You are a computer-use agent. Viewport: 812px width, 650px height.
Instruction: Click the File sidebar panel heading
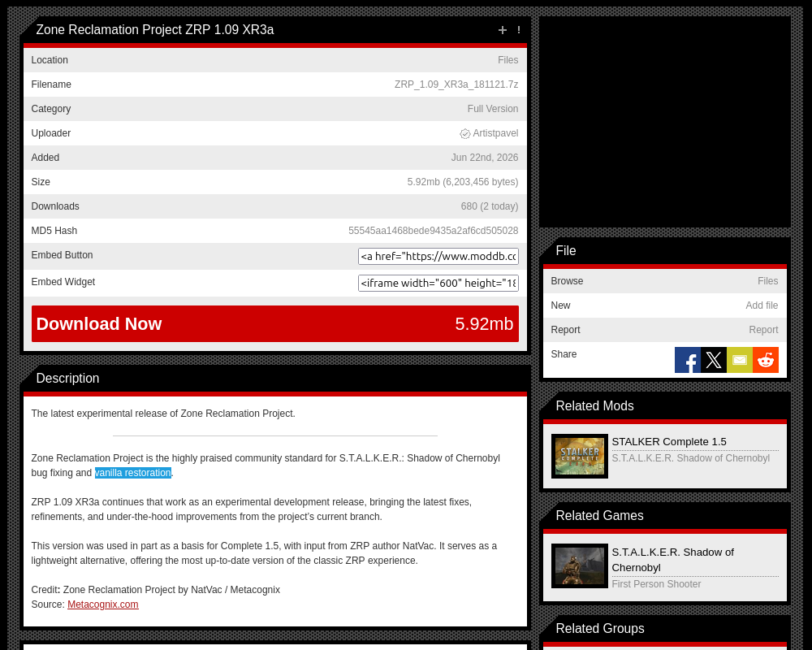(x=565, y=251)
